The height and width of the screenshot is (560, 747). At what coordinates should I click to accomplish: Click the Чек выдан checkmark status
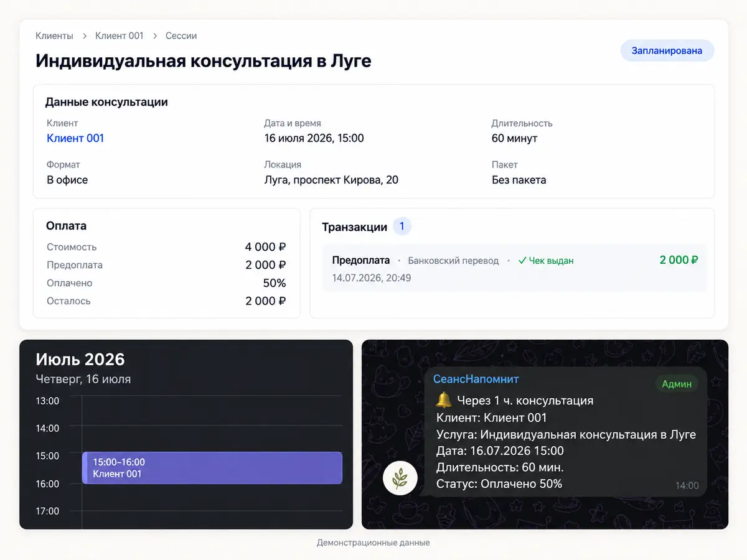coord(546,261)
